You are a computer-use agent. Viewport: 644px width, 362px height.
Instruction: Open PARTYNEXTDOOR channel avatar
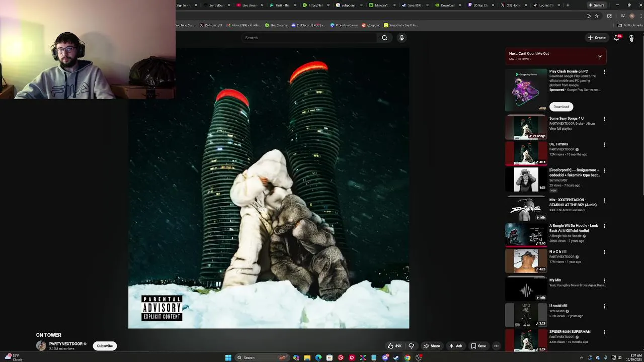click(x=41, y=346)
